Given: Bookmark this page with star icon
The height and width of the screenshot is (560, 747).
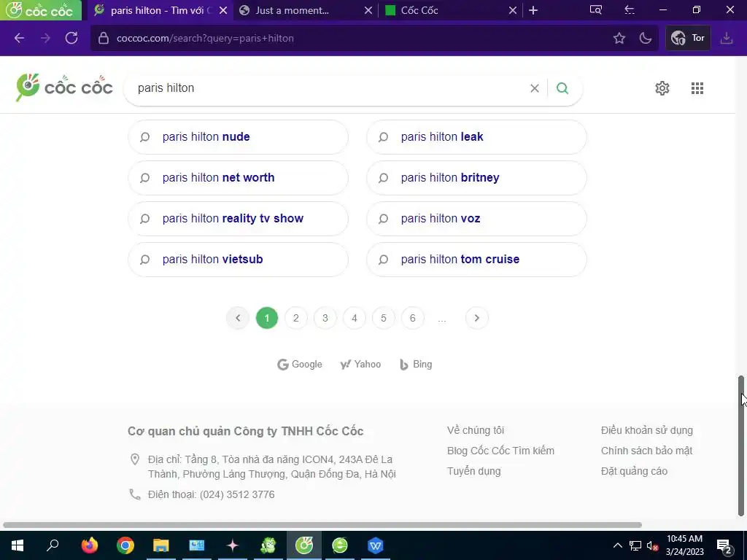Looking at the screenshot, I should click(619, 38).
